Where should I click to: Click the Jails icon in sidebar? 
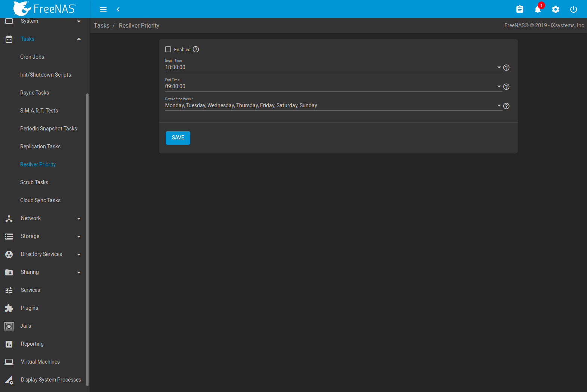click(9, 326)
